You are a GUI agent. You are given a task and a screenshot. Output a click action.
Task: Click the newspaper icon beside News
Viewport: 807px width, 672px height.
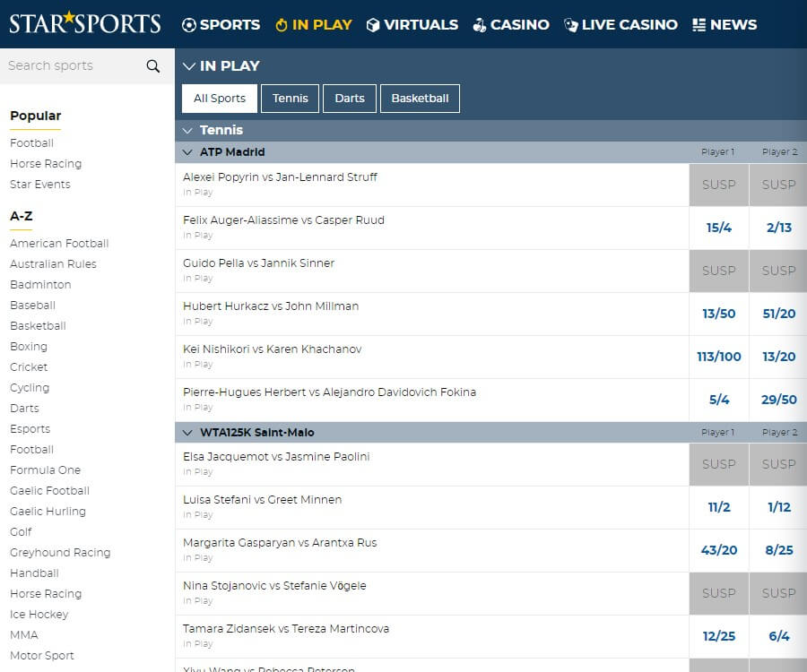pyautogui.click(x=699, y=25)
